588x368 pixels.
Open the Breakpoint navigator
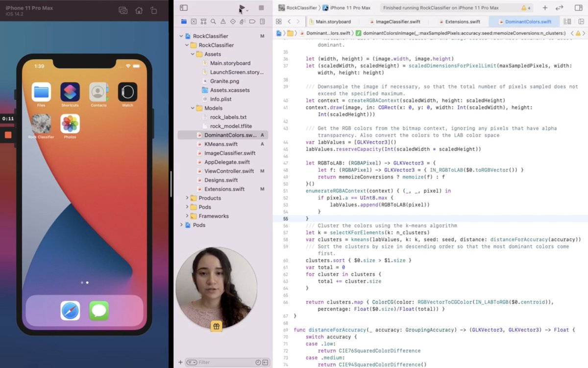pos(252,22)
